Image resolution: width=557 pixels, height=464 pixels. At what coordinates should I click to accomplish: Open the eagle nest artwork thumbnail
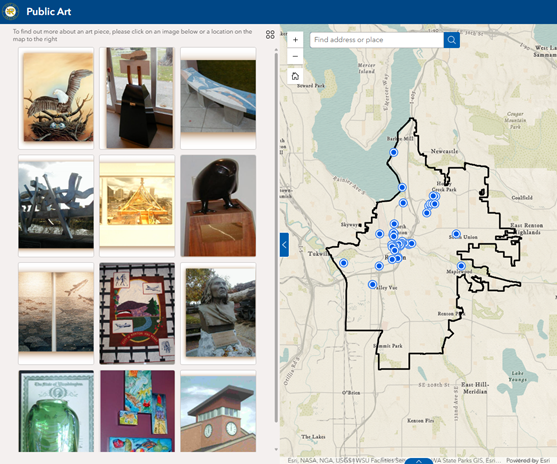coord(56,98)
